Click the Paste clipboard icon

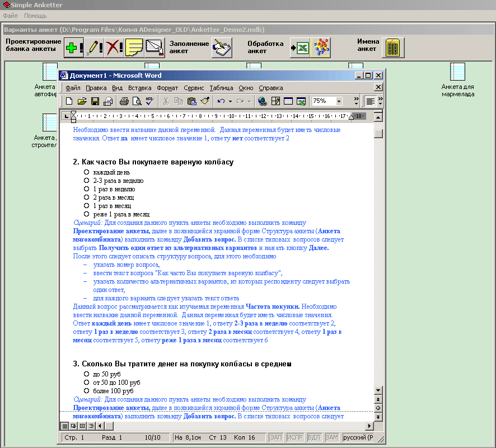[191, 101]
